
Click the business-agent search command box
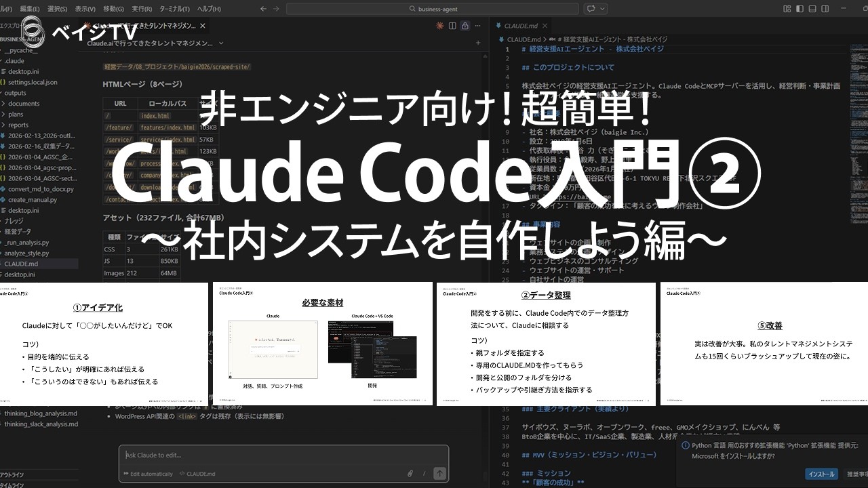433,9
